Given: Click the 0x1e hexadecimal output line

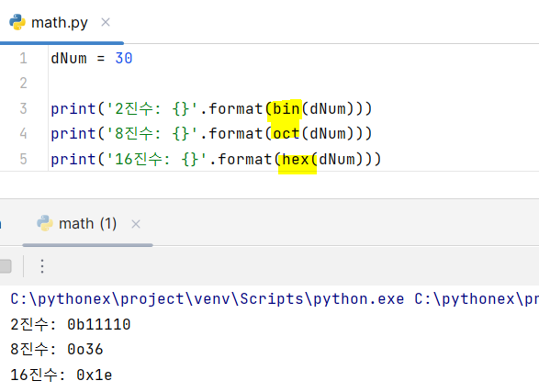Looking at the screenshot, I should tap(62, 375).
